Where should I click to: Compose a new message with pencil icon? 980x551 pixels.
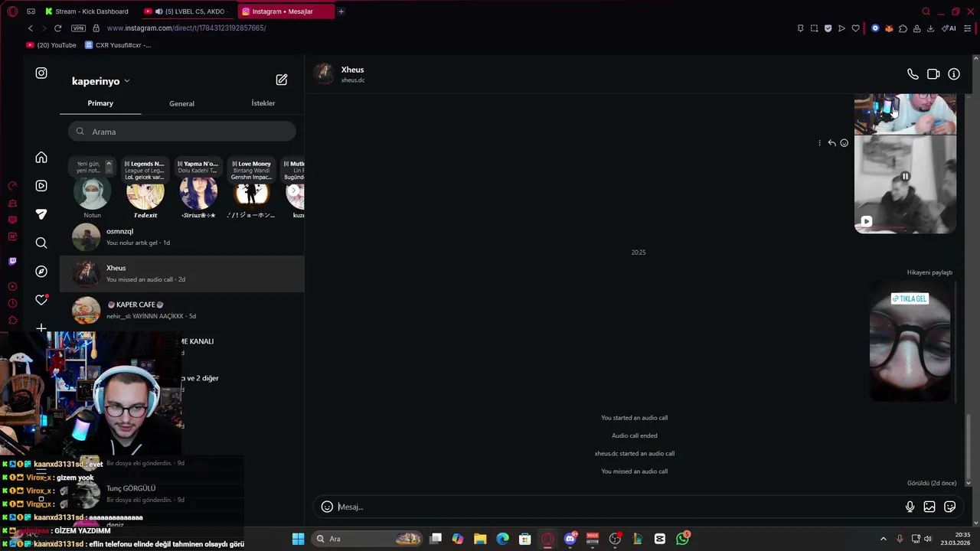282,80
